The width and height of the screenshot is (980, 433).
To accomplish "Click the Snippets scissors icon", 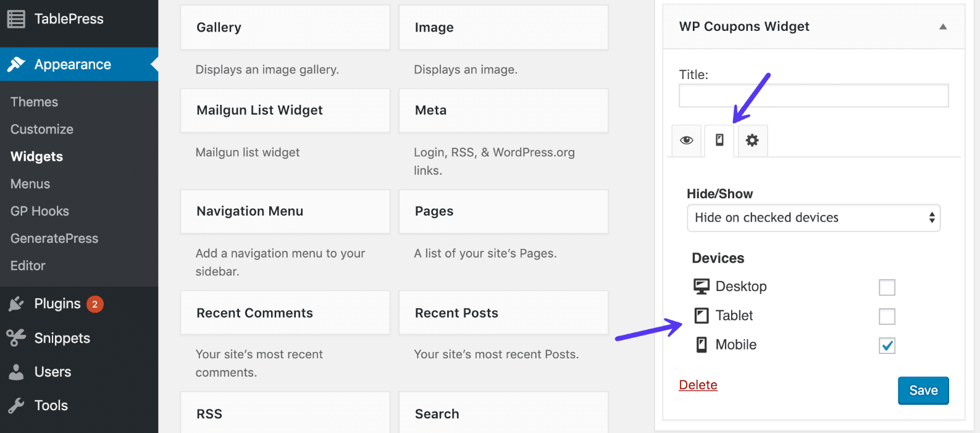I will tap(16, 338).
